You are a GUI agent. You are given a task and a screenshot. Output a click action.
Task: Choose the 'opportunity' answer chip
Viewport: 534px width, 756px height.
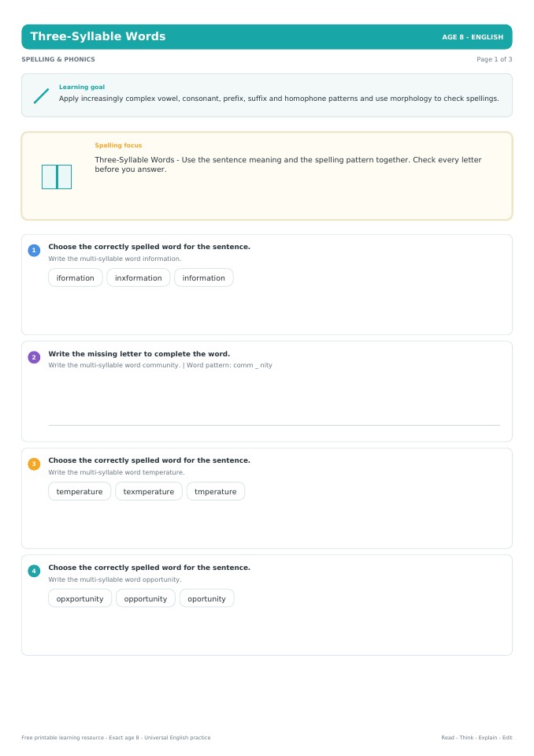click(x=146, y=598)
